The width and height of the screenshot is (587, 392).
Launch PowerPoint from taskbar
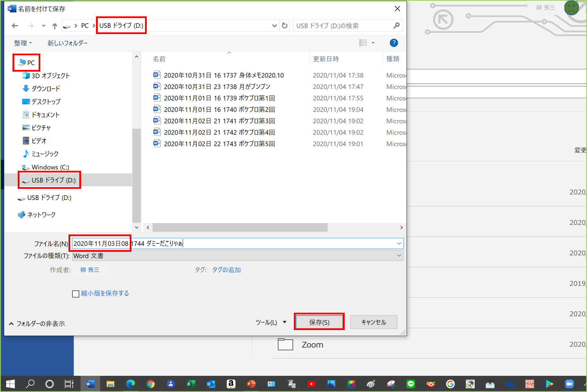point(251,384)
